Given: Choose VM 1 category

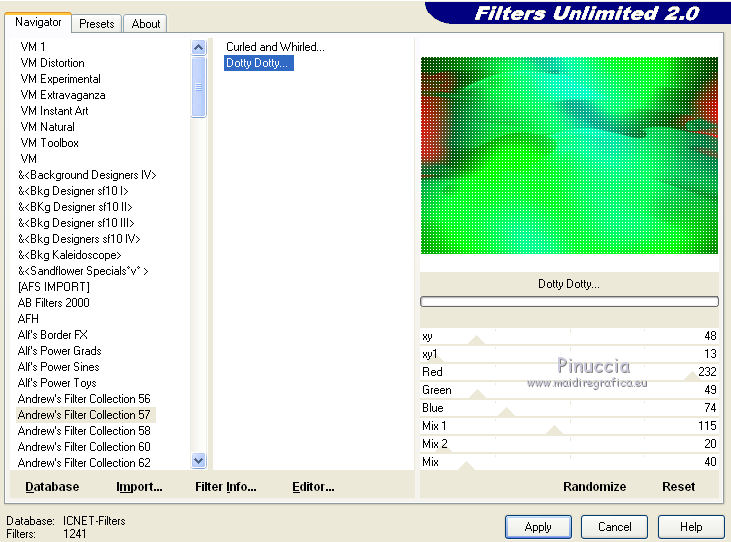Looking at the screenshot, I should coord(33,47).
